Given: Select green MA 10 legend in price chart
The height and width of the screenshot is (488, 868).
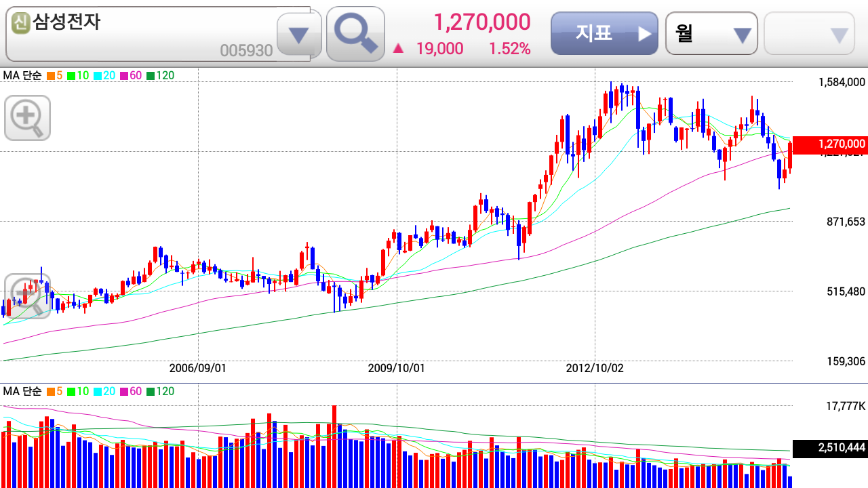Looking at the screenshot, I should click(x=78, y=75).
